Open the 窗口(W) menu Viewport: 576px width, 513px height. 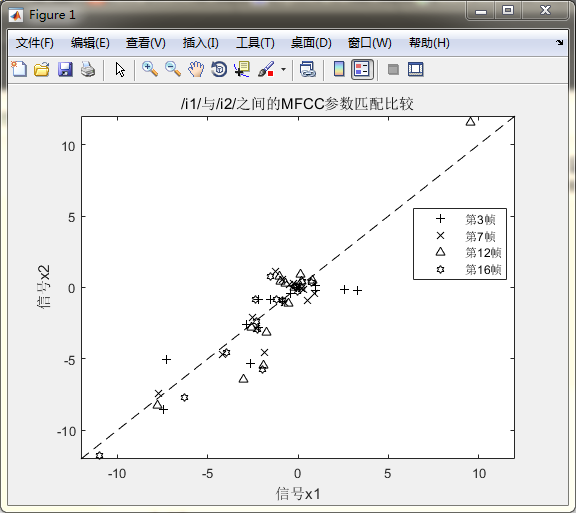coord(370,43)
